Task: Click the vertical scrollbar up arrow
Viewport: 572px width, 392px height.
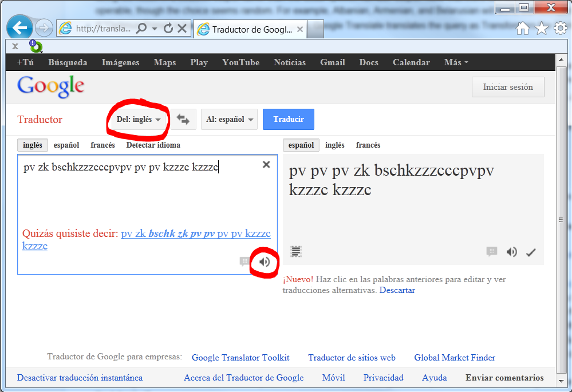Action: [561, 60]
